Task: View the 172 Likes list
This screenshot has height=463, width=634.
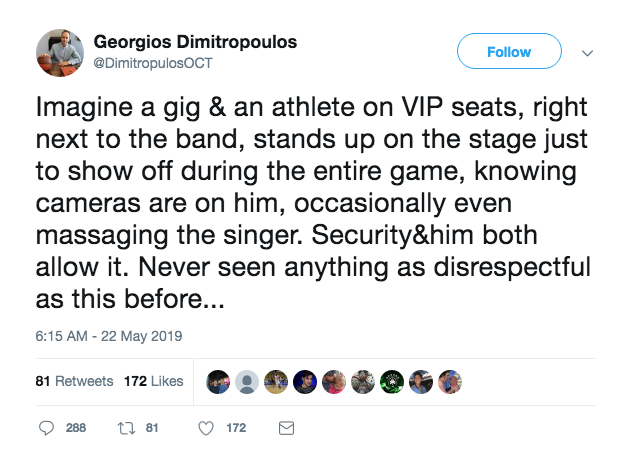Action: [153, 381]
